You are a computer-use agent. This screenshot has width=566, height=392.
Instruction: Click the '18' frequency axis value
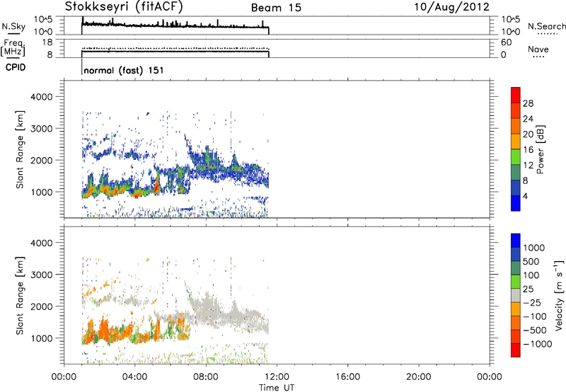coord(47,42)
